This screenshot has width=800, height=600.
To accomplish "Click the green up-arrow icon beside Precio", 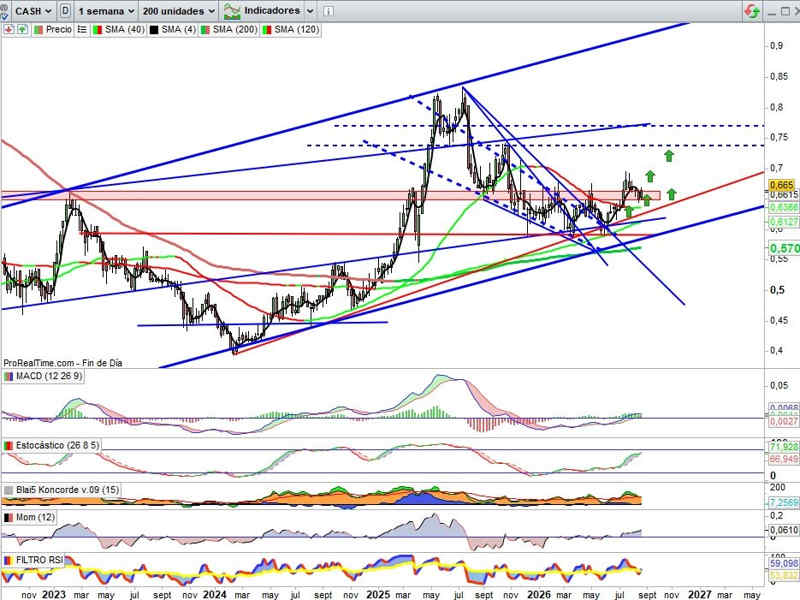I will click(22, 30).
